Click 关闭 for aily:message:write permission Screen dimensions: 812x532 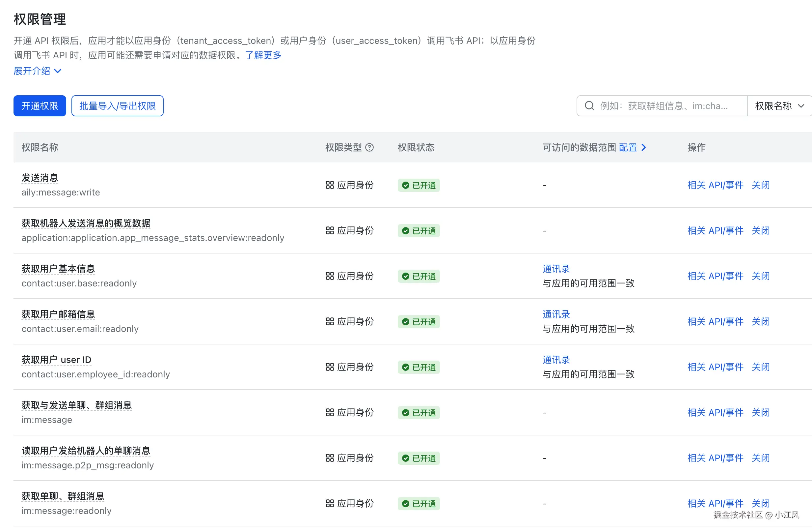pos(761,185)
